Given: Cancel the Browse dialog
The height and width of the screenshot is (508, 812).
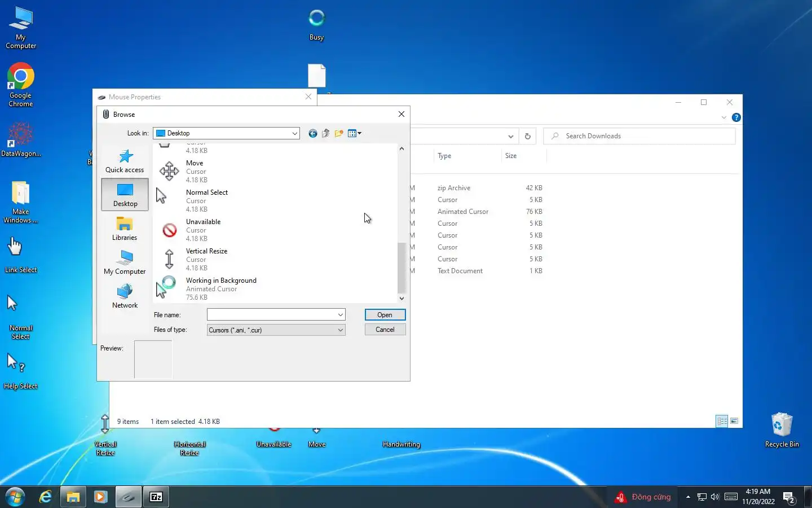Looking at the screenshot, I should pyautogui.click(x=385, y=330).
